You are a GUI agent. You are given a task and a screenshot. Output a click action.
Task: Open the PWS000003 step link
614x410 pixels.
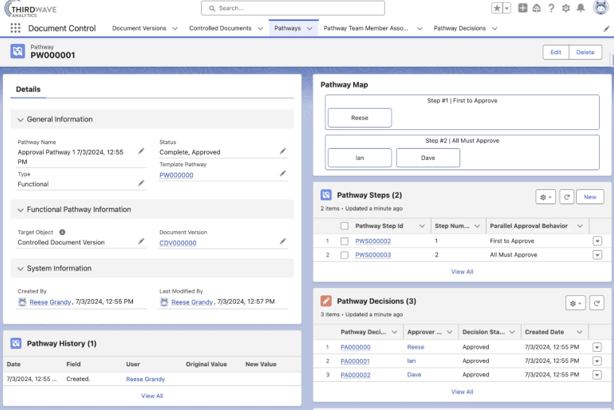click(x=373, y=255)
